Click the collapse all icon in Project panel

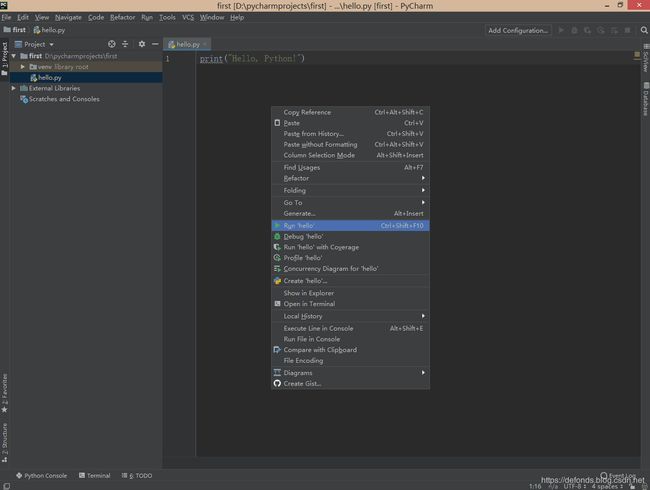pos(125,44)
